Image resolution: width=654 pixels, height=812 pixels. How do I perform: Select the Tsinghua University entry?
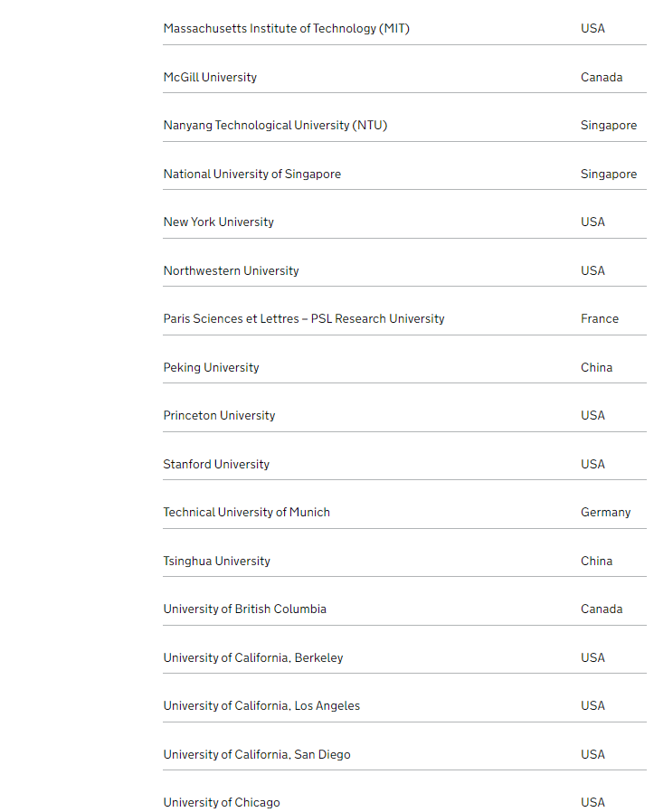tap(216, 562)
